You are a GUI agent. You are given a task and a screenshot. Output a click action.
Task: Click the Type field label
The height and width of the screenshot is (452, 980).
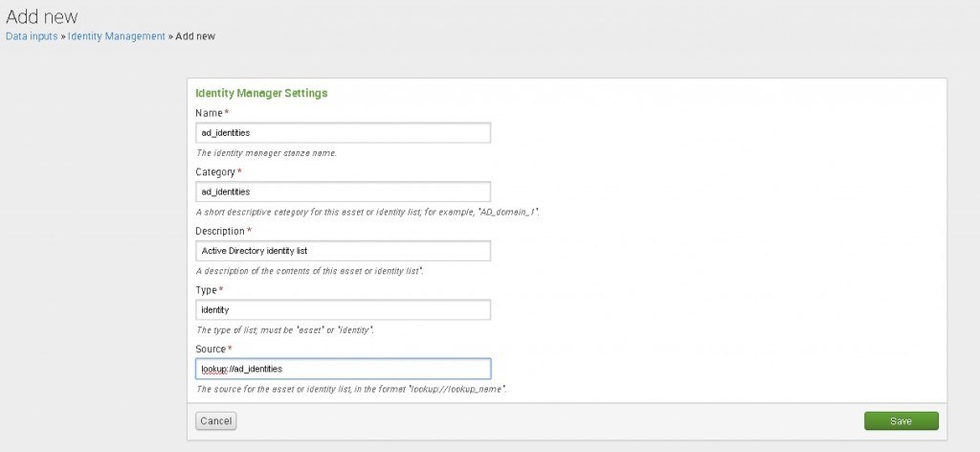[x=207, y=290]
